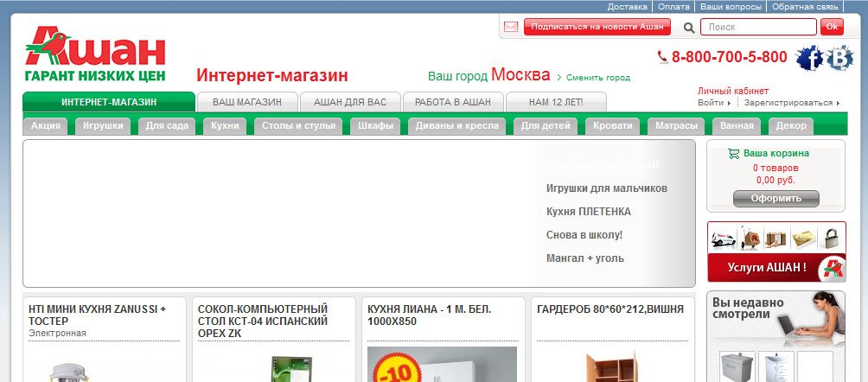Click the padlock service icon
The image size is (868, 382).
830,239
